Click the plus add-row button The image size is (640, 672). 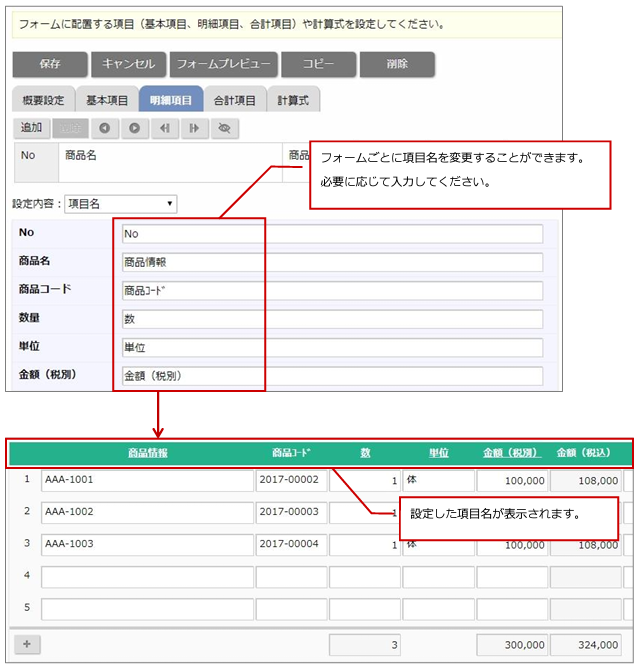coord(27,644)
